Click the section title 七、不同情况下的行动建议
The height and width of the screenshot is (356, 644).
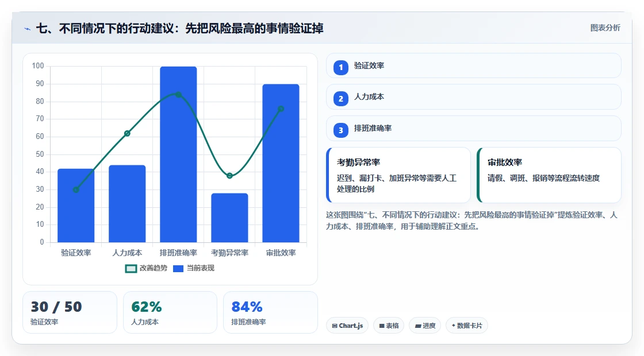[180, 29]
